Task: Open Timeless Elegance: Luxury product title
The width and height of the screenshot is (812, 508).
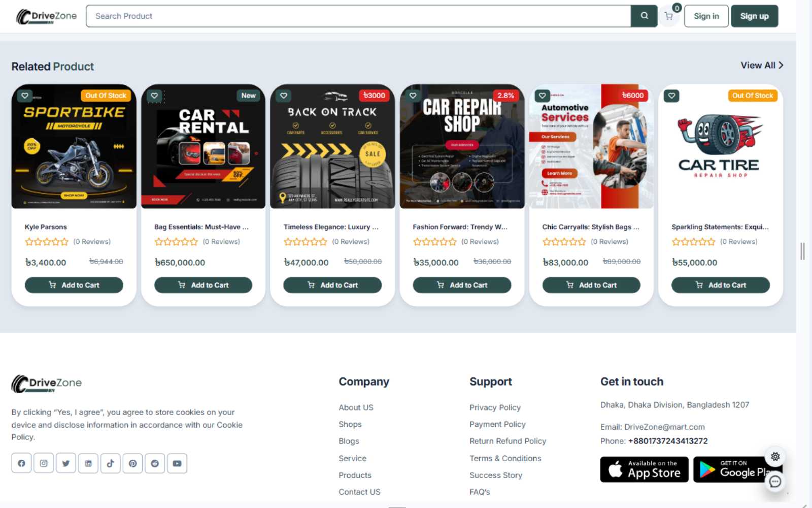Action: (331, 227)
